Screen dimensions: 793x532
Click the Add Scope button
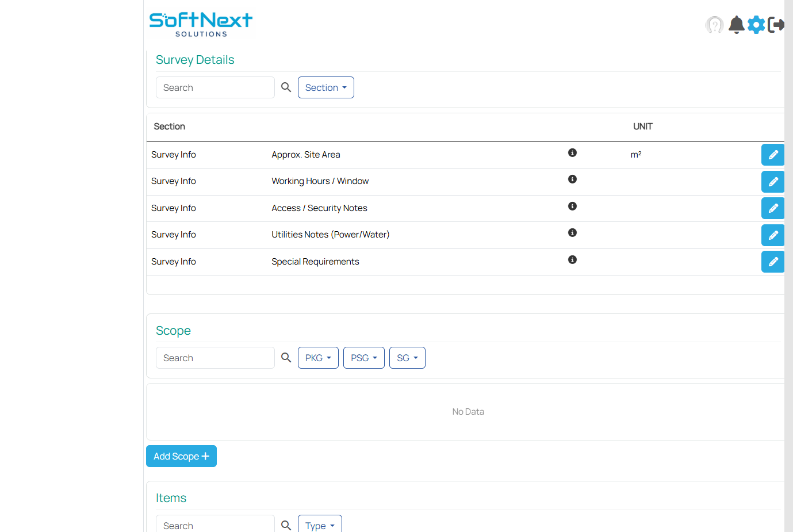pos(181,456)
